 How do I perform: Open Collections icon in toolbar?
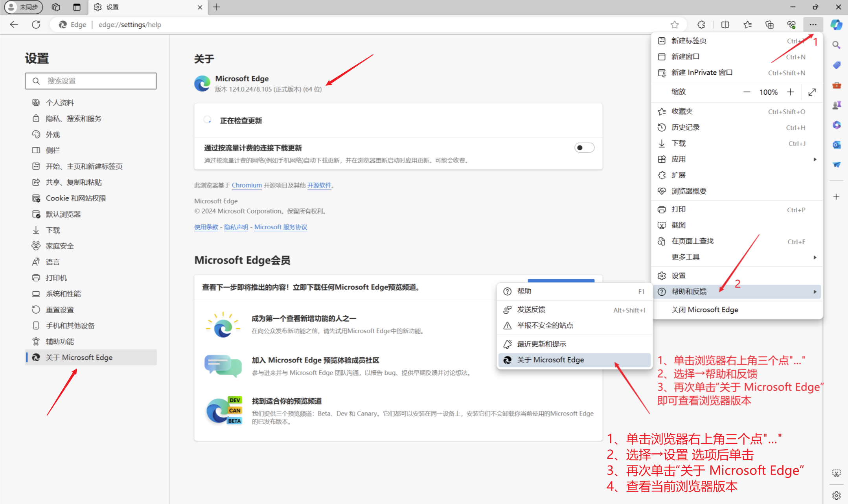pos(769,24)
